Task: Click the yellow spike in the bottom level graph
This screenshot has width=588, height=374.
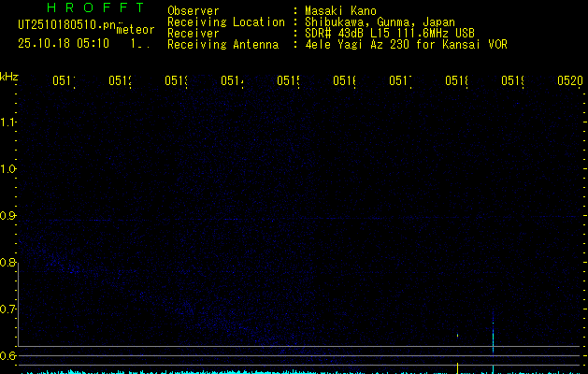Action: coord(457,368)
